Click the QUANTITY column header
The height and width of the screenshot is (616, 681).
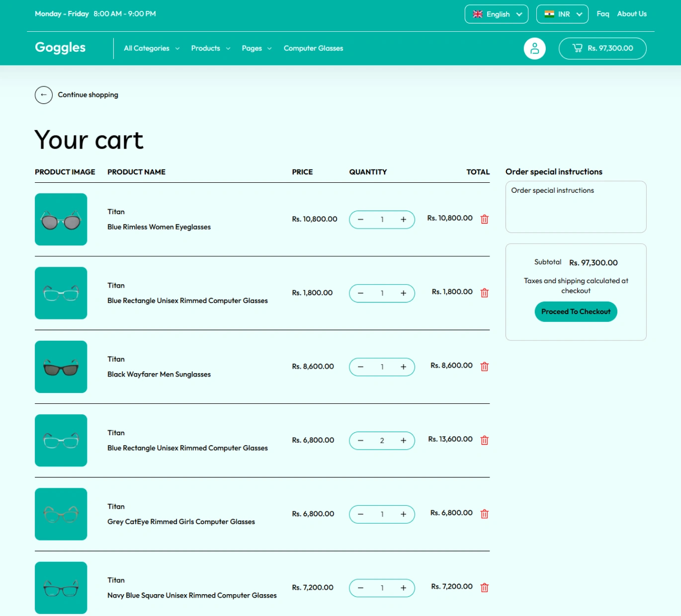click(x=368, y=172)
